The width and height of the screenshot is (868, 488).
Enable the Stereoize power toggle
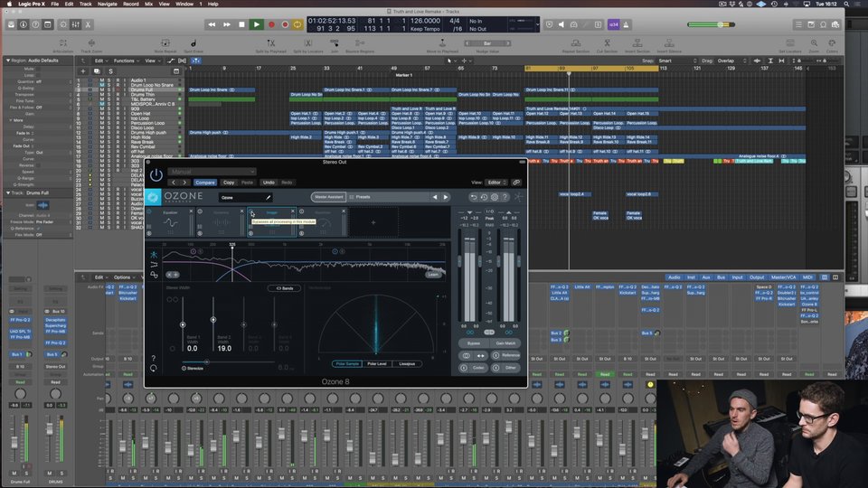click(x=184, y=368)
